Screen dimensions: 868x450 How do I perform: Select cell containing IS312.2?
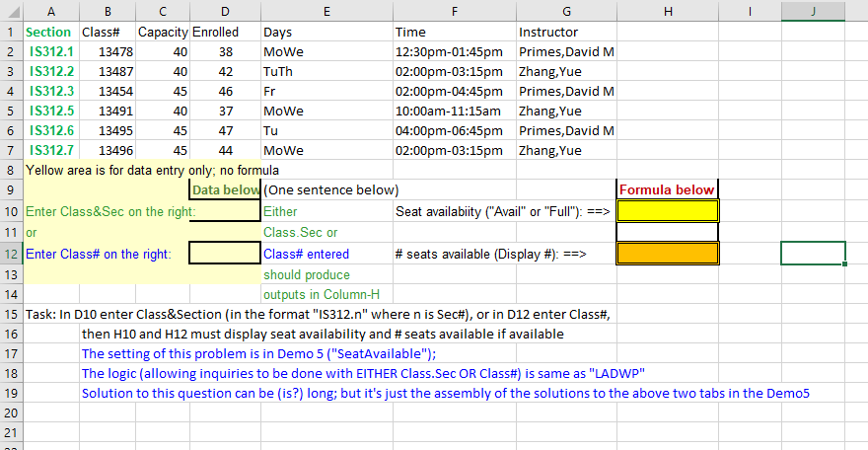(51, 71)
